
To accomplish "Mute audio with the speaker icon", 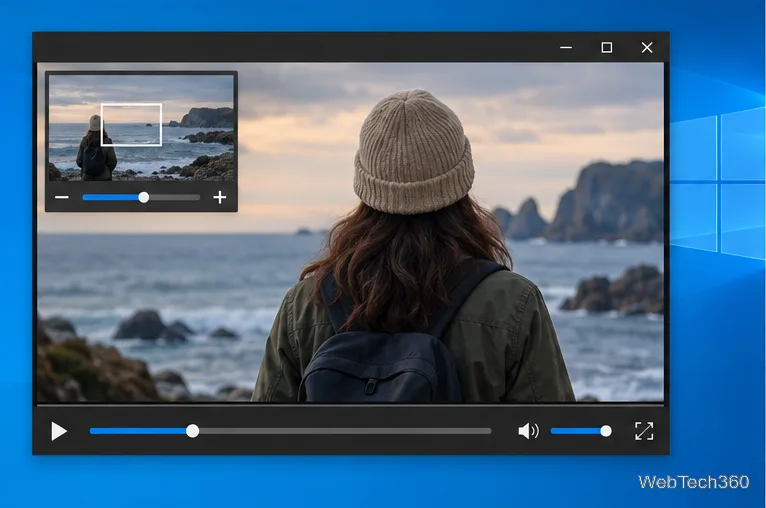I will [x=528, y=431].
